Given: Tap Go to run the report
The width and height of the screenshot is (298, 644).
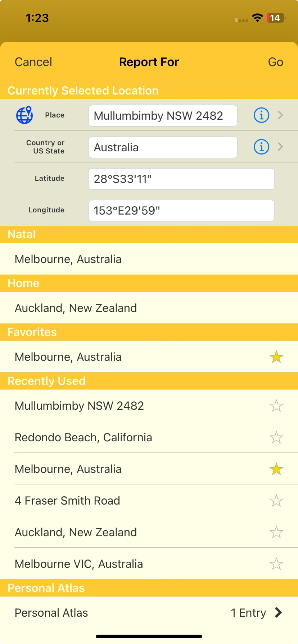Looking at the screenshot, I should pyautogui.click(x=276, y=62).
